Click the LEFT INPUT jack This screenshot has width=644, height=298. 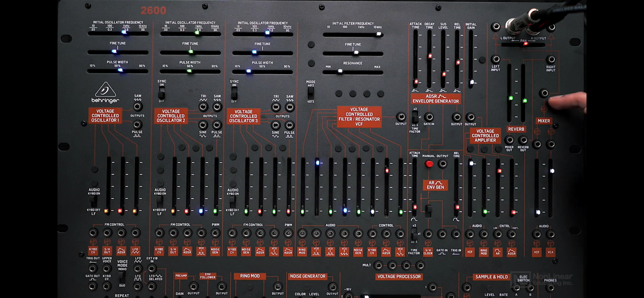point(496,59)
